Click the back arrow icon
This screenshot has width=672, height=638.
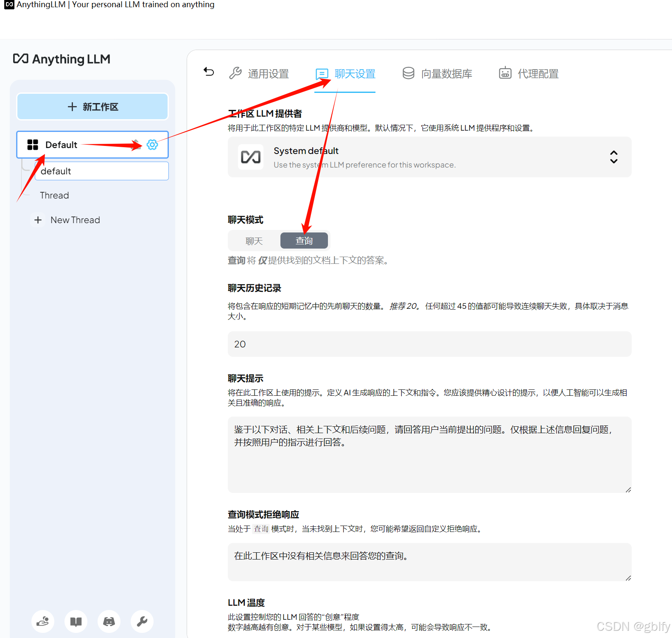pyautogui.click(x=209, y=72)
